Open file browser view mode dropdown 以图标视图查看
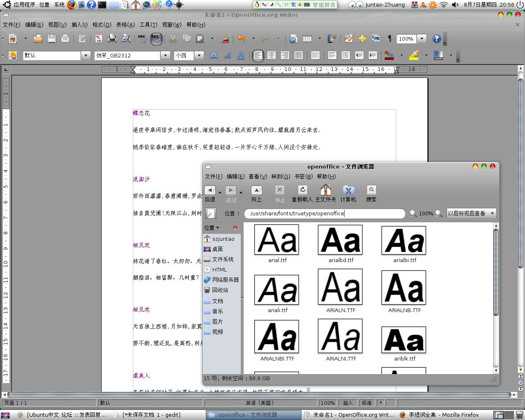 [472, 213]
